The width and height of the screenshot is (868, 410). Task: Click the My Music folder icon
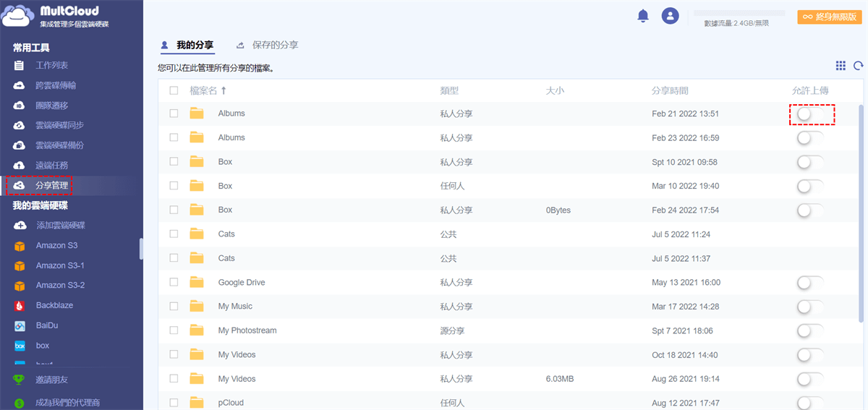coord(197,307)
